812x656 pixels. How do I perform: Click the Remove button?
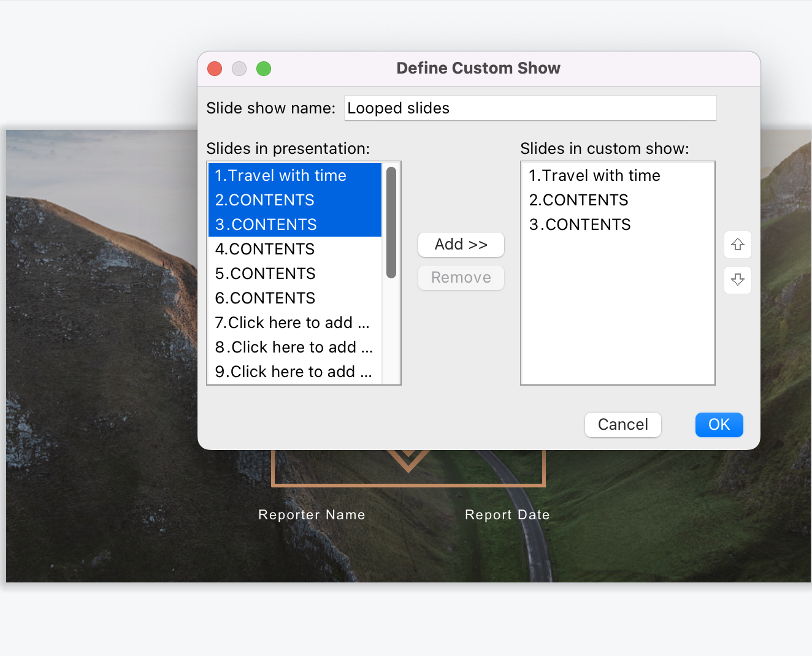pos(461,278)
